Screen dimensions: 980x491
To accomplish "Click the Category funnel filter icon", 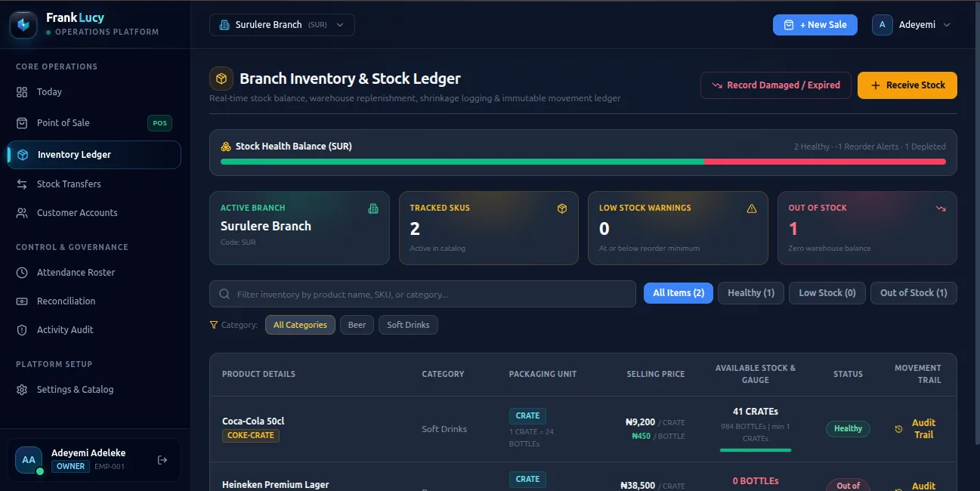I will [214, 325].
